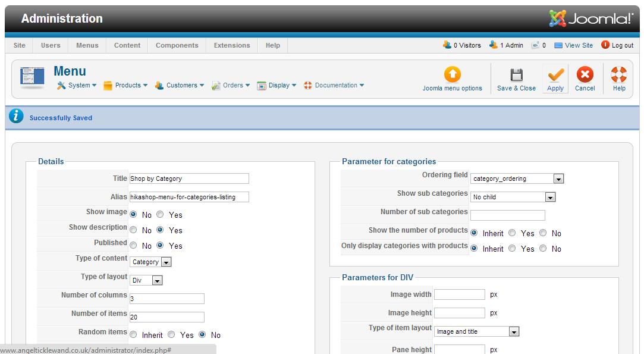The height and width of the screenshot is (354, 644).
Task: Set Show image to Yes
Action: 160,214
